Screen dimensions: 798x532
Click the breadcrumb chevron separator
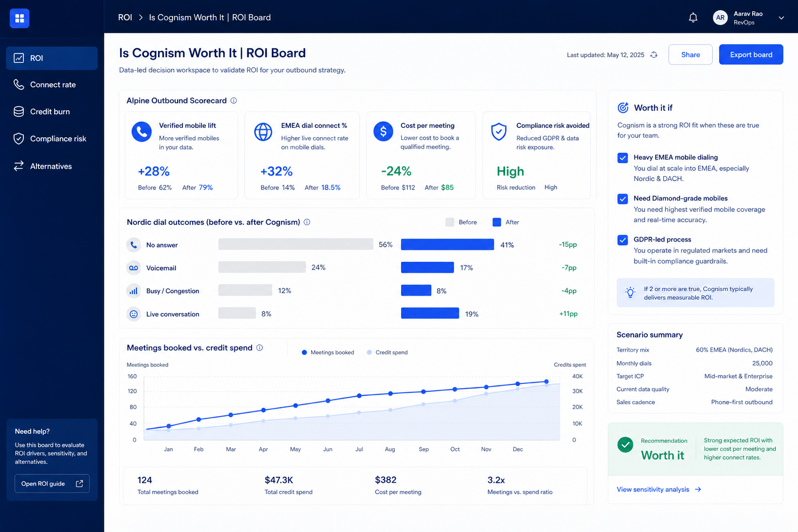[141, 18]
